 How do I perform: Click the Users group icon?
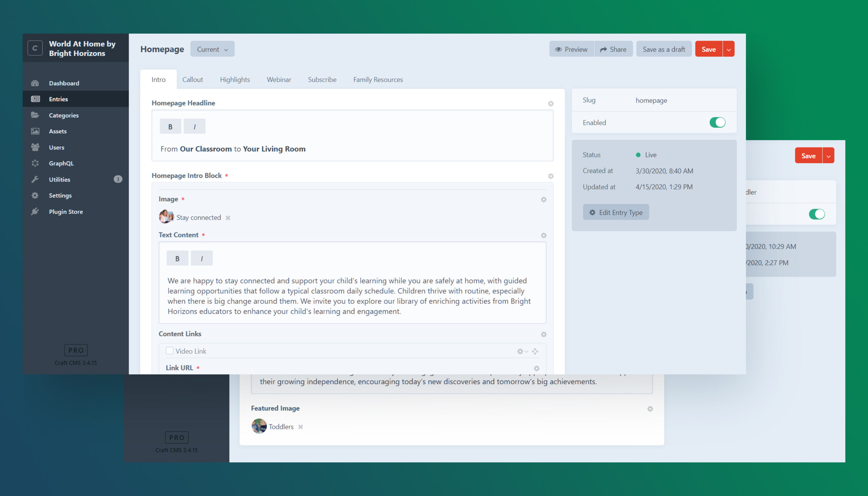[x=35, y=147]
